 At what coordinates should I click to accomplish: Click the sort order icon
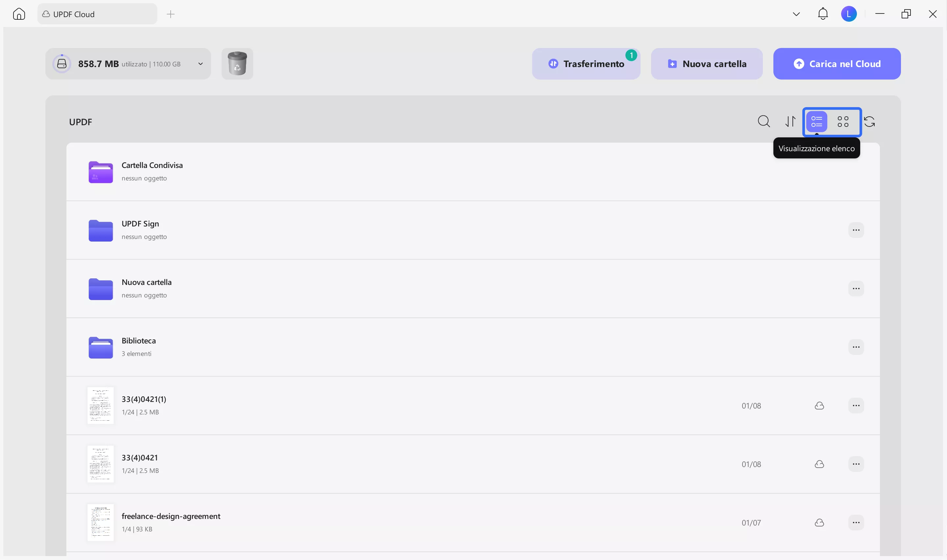[x=790, y=122]
